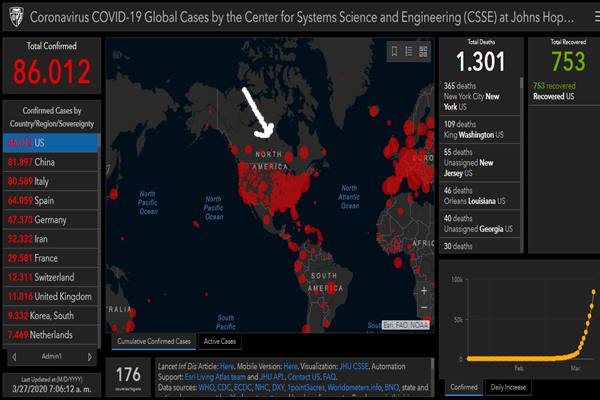Open the BNO data source link
The image size is (600, 400).
pyautogui.click(x=391, y=388)
